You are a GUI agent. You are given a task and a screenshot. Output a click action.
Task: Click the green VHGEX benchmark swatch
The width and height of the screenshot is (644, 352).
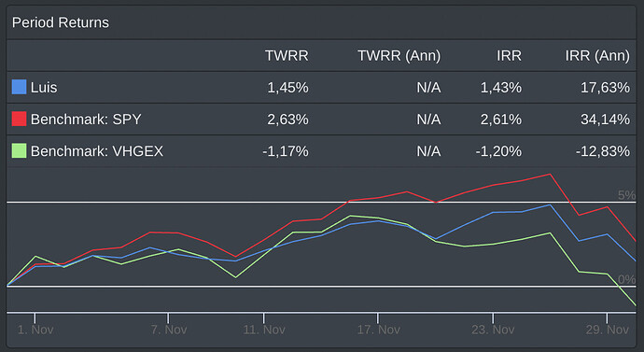pyautogui.click(x=19, y=150)
